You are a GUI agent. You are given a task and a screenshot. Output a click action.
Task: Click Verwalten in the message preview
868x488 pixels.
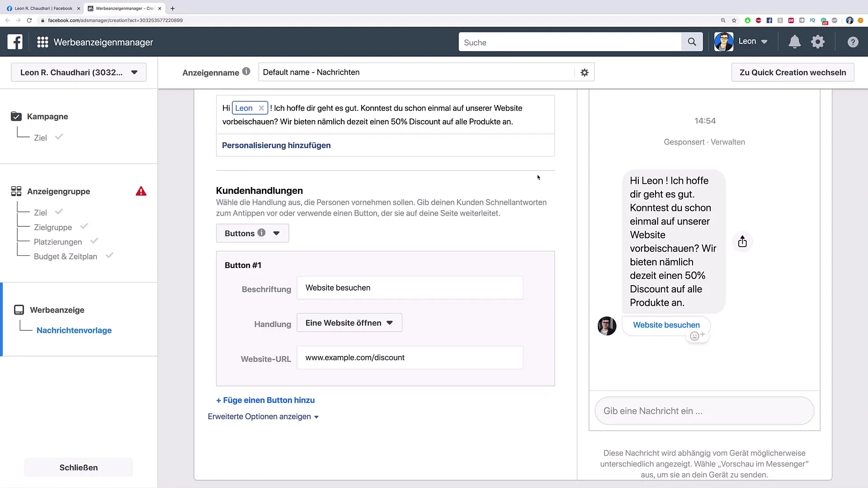(x=728, y=142)
